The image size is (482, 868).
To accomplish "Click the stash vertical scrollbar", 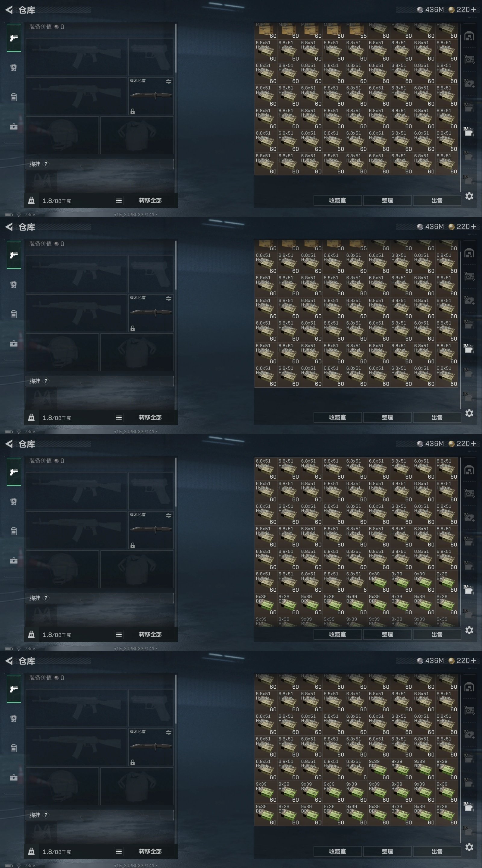I will 460,108.
